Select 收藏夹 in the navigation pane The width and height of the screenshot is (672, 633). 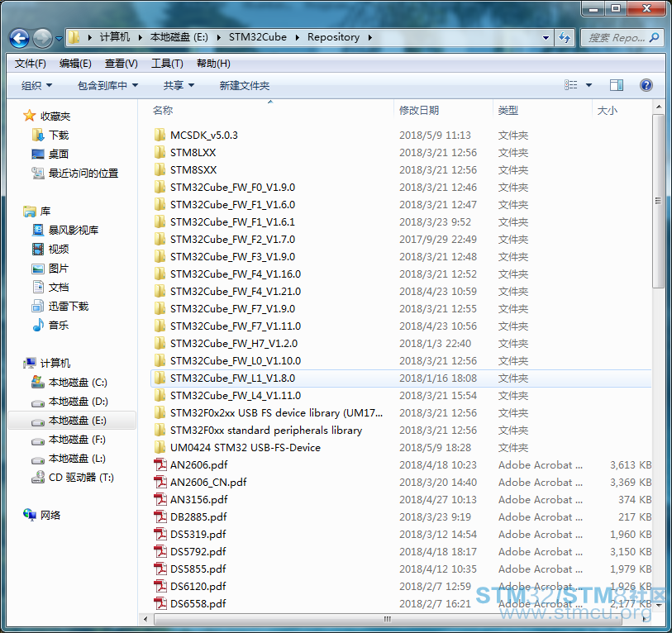pyautogui.click(x=55, y=117)
